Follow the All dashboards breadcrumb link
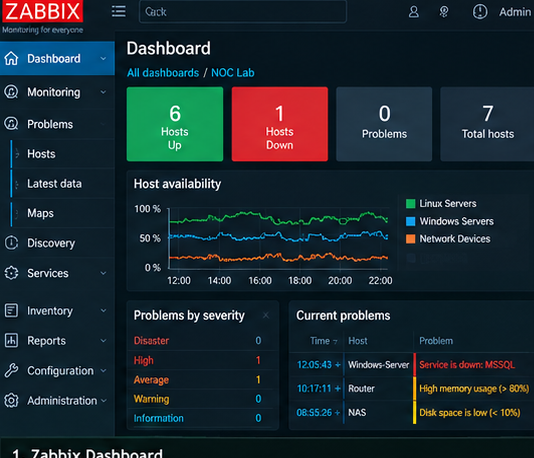This screenshot has width=534, height=458. point(163,73)
